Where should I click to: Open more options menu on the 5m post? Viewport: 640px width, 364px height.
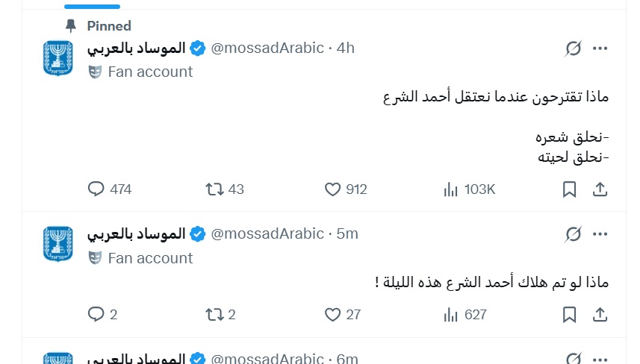(x=600, y=234)
